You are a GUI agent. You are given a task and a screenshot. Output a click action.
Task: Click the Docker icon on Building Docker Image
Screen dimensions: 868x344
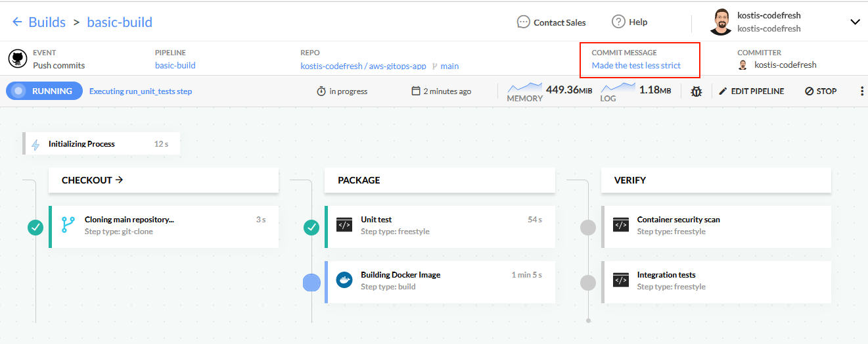coord(344,280)
